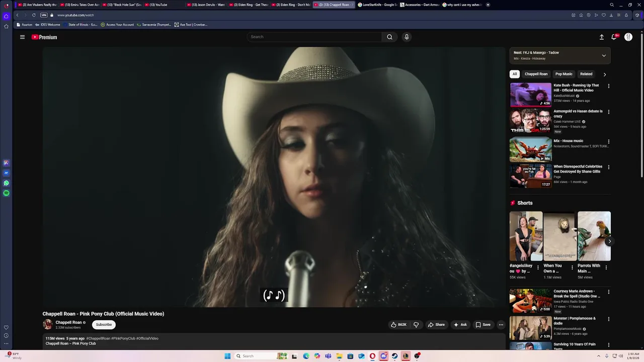Open the #ChappellRoan hashtag link

click(x=98, y=338)
